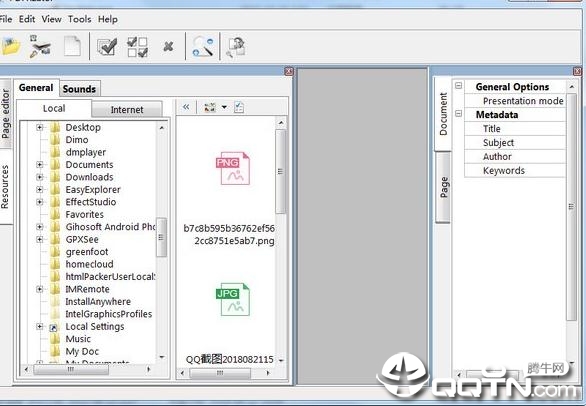This screenshot has height=406, width=586.
Task: Select the InstallAnywhere folder
Action: (x=98, y=302)
